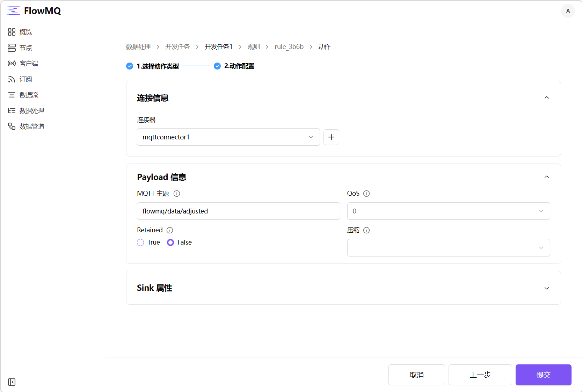The image size is (582, 392).
Task: Click the MQTT 主题 input field
Action: (x=238, y=211)
